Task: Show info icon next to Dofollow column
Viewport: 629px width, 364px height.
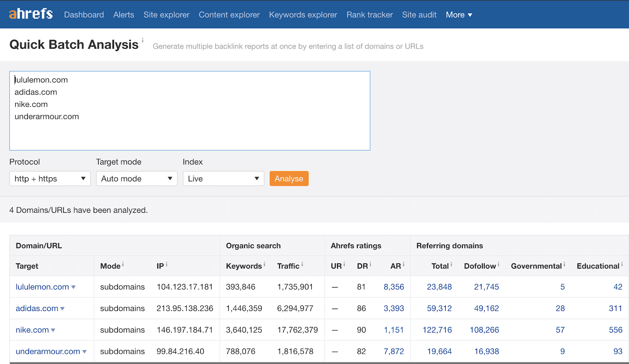Action: coord(498,265)
